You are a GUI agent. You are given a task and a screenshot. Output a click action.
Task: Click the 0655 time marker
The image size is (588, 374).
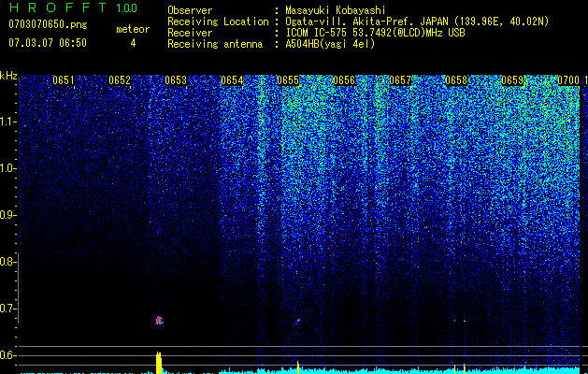pos(288,80)
